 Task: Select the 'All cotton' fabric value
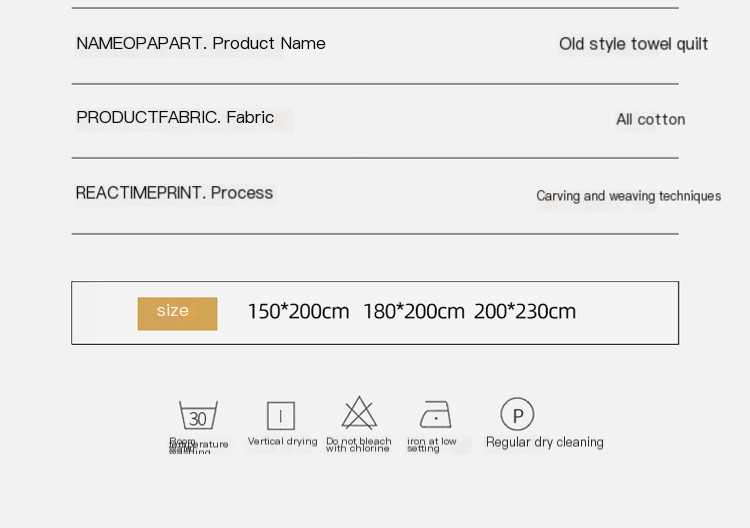[x=650, y=120]
